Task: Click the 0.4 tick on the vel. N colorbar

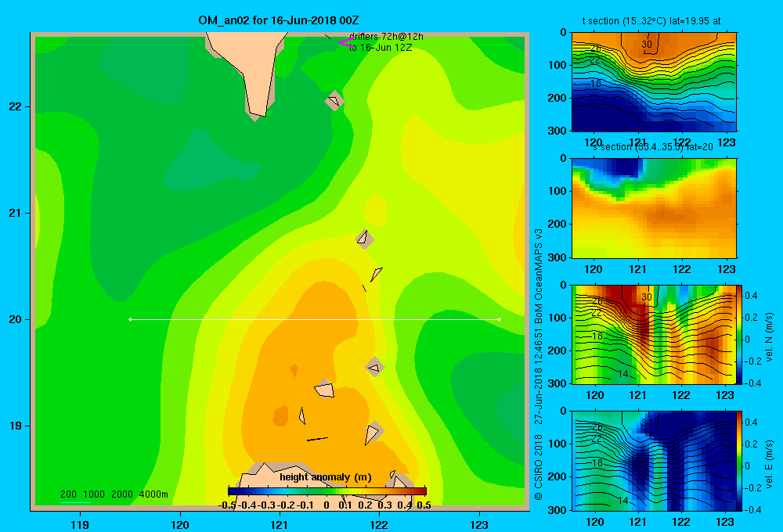Action: (x=751, y=296)
